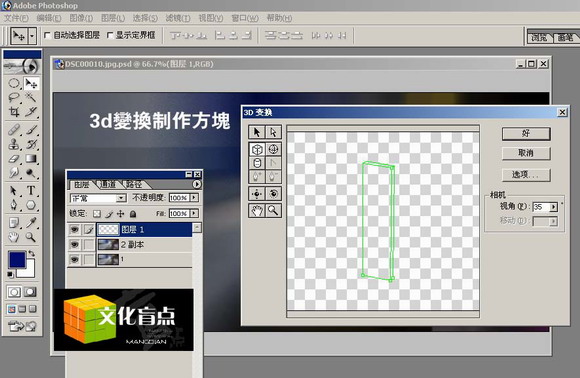Select layer row 2 副本
The height and width of the screenshot is (378, 580).
[129, 244]
